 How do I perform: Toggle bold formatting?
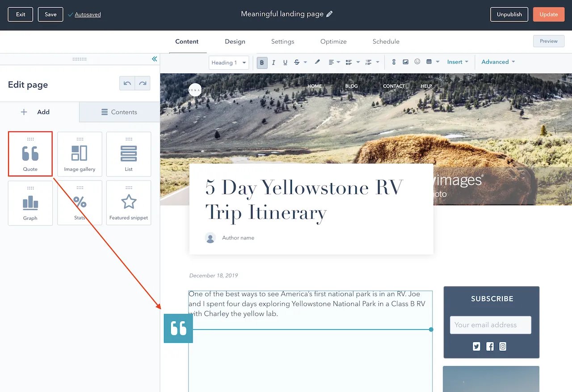click(x=262, y=63)
